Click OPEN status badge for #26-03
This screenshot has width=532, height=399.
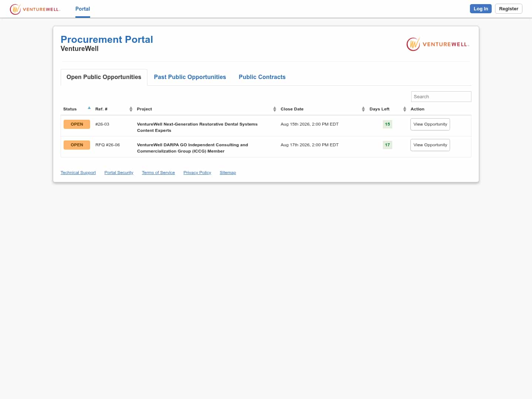[77, 125]
